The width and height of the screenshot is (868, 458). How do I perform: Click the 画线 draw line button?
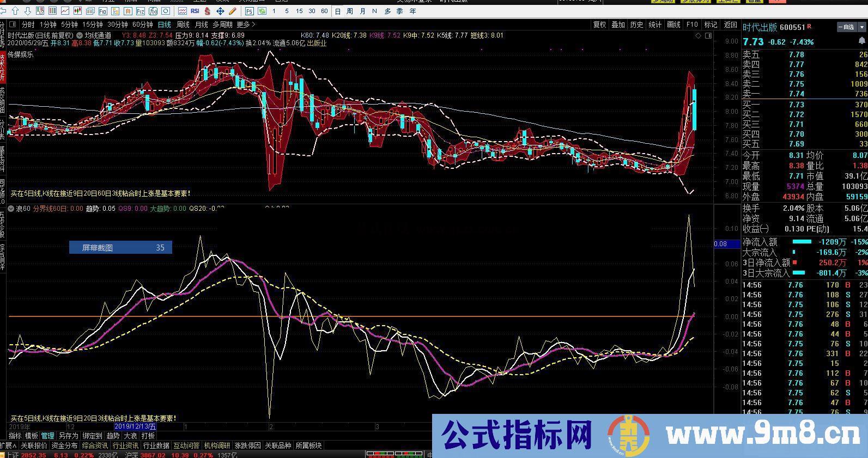click(674, 25)
